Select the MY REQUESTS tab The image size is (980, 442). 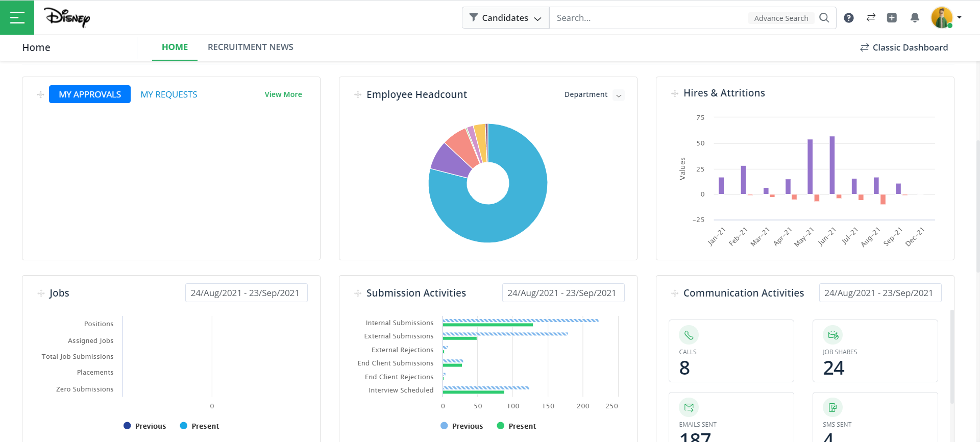click(169, 94)
